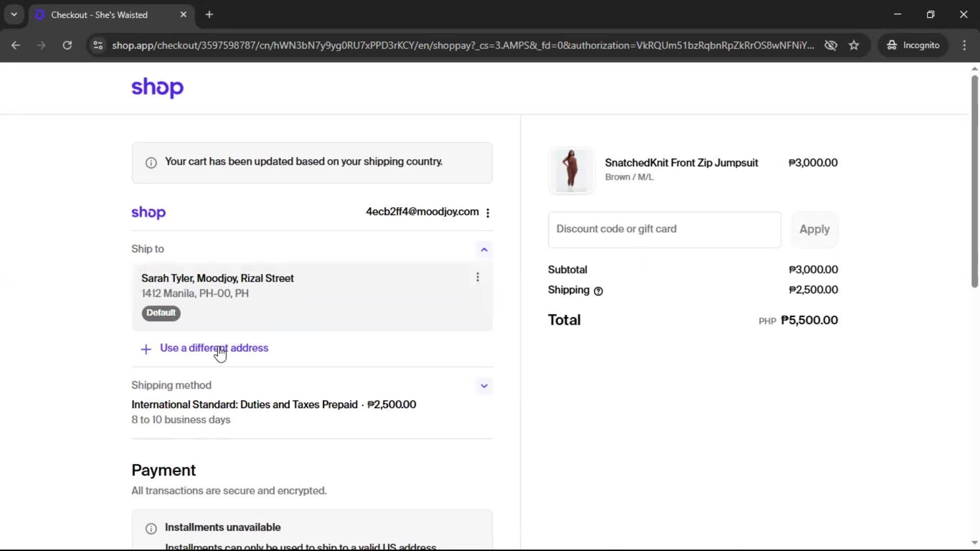980x551 pixels.
Task: Click the Shop logo in the header
Action: tap(157, 88)
